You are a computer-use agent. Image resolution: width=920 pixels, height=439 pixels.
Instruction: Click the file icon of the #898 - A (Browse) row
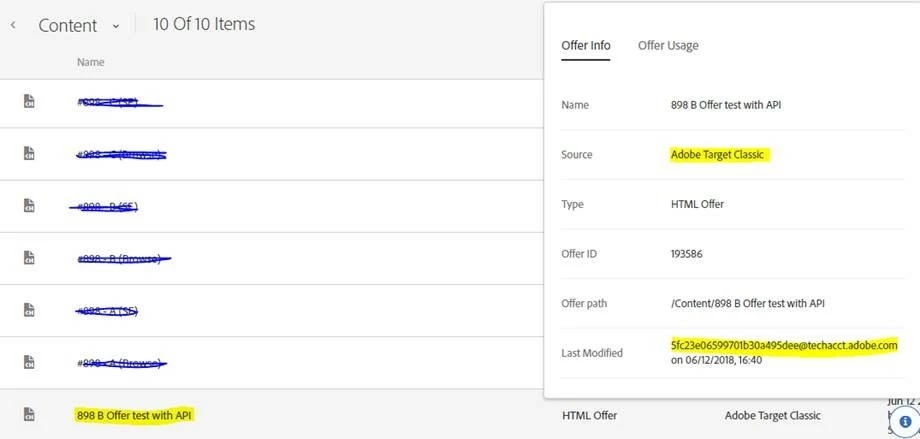(x=29, y=362)
